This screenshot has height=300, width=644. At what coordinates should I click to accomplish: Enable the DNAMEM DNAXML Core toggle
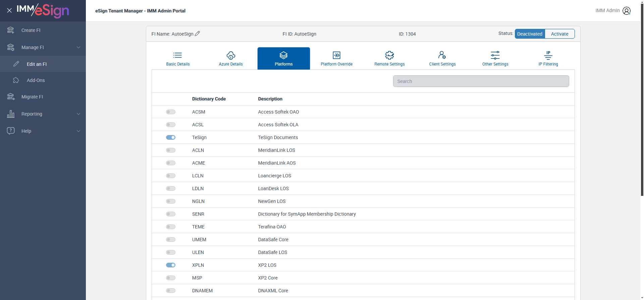click(x=171, y=291)
